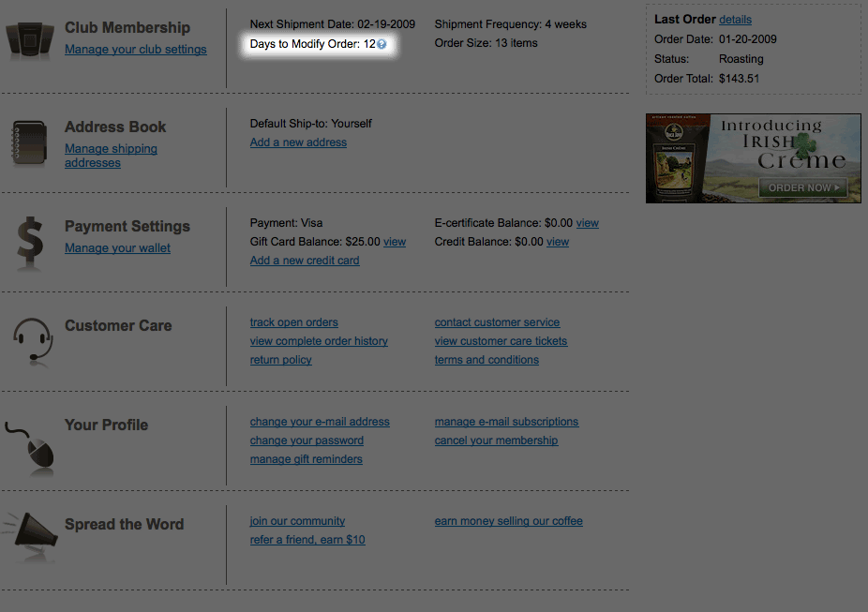Click Order Now on Irish Creme banner
This screenshot has height=612, width=868.
click(802, 187)
